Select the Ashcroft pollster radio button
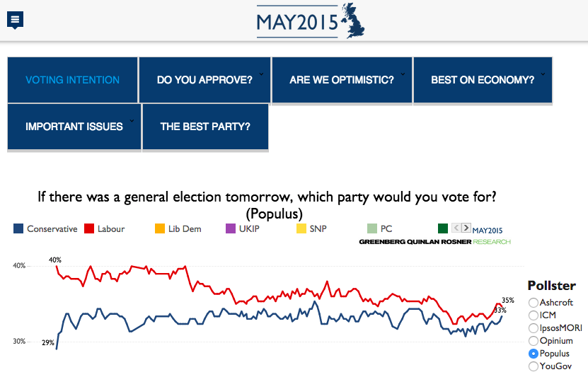588x377 pixels. click(534, 303)
